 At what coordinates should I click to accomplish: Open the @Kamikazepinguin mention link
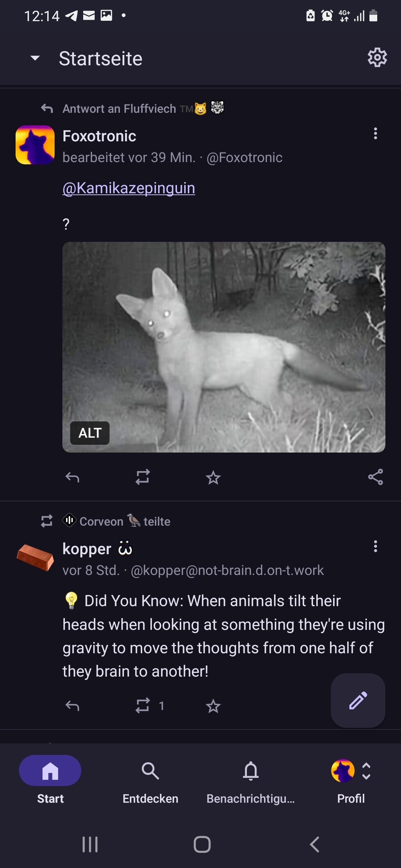pos(129,188)
